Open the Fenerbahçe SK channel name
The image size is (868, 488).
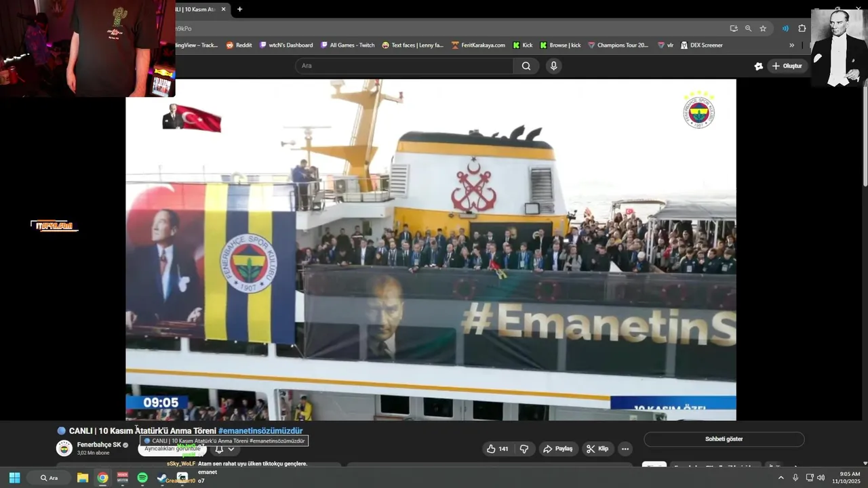(99, 445)
